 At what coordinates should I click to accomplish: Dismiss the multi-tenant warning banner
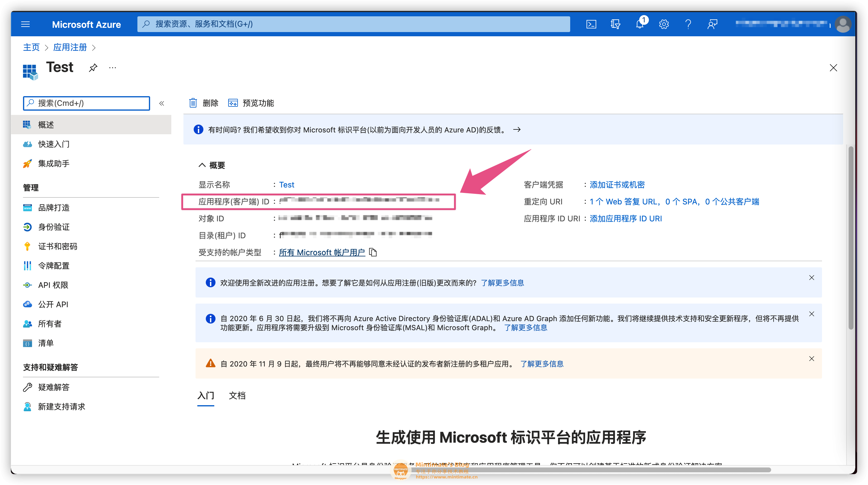(811, 359)
